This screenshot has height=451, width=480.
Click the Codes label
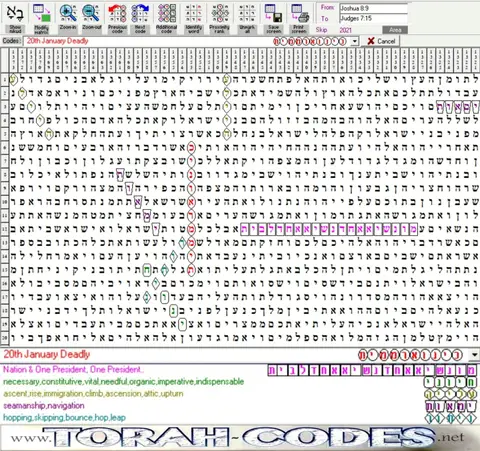pyautogui.click(x=11, y=41)
